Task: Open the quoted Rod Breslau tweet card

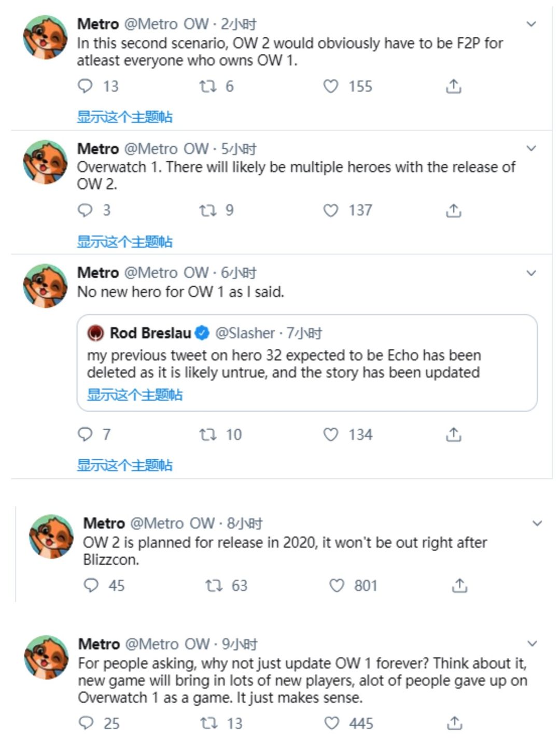Action: pyautogui.click(x=307, y=363)
